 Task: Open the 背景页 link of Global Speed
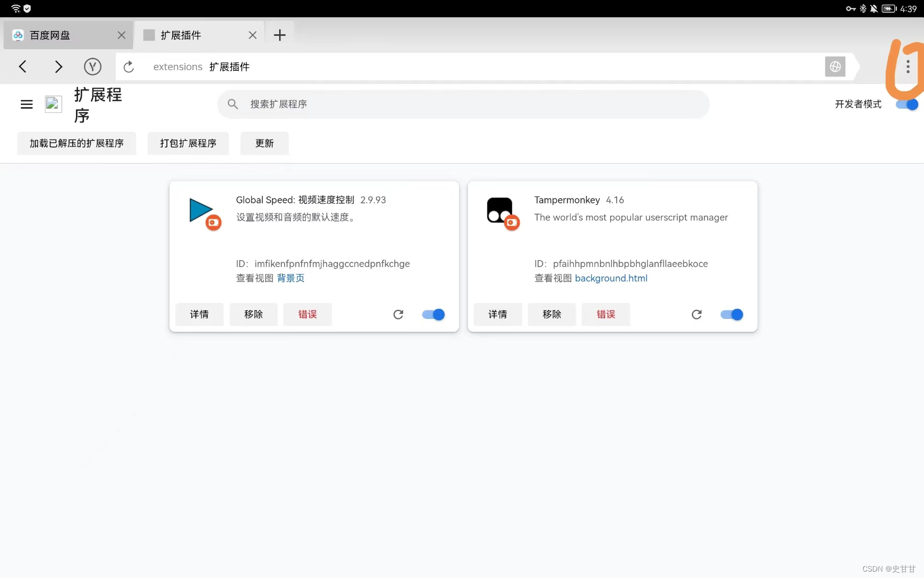[290, 278]
